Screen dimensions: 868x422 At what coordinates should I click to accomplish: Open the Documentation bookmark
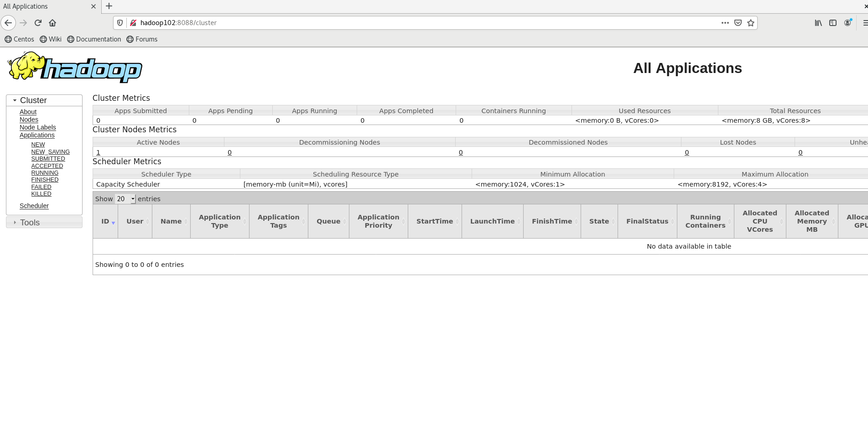coord(94,39)
